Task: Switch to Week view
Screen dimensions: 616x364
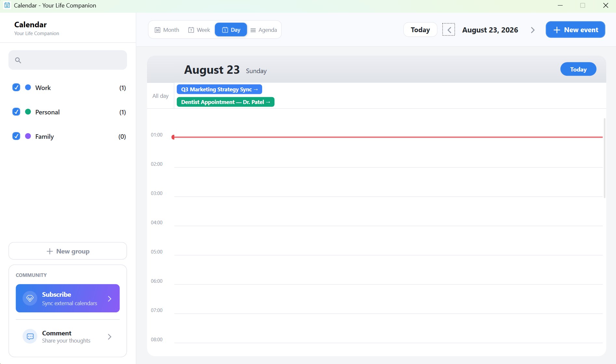Action: pos(199,30)
